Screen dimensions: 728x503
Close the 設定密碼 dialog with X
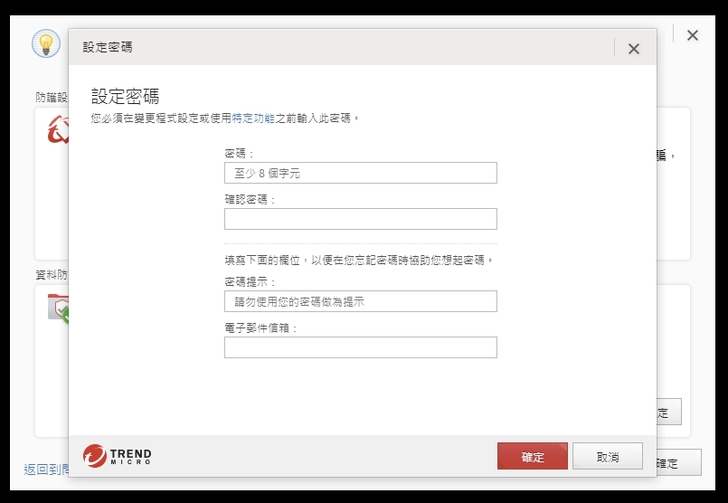click(634, 48)
